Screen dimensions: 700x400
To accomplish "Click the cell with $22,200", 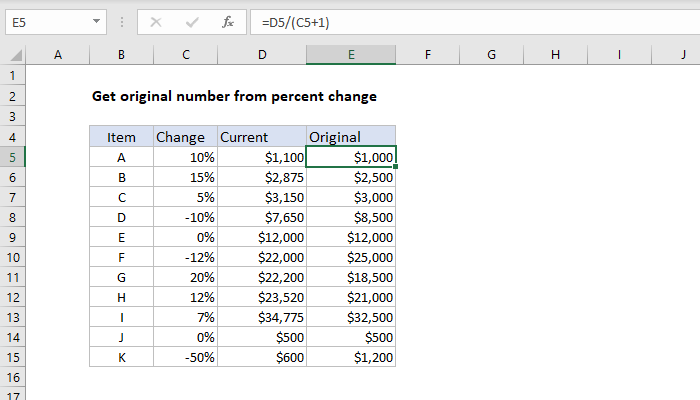I will click(262, 277).
